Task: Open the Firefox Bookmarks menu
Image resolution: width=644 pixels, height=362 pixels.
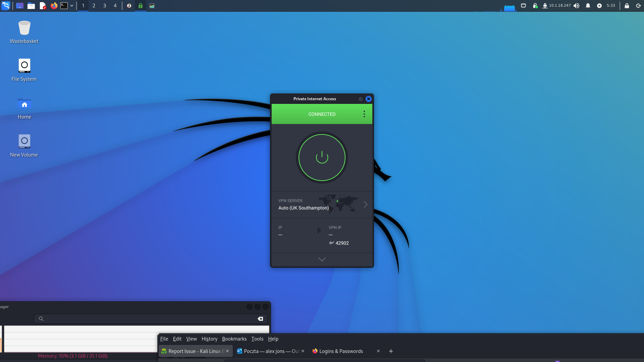Action: point(234,339)
